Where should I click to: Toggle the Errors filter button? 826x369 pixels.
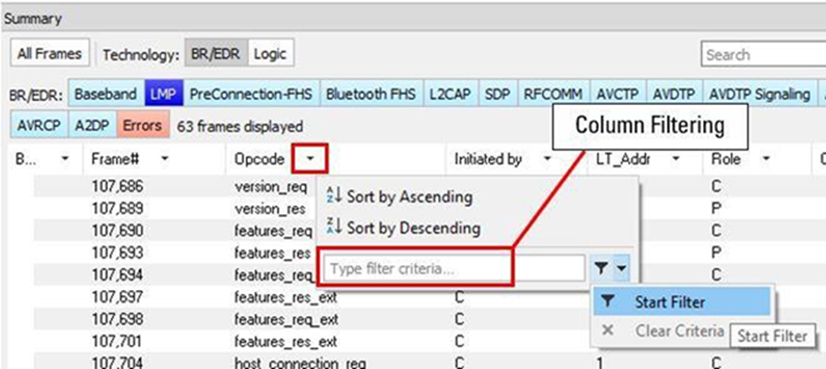tap(142, 126)
